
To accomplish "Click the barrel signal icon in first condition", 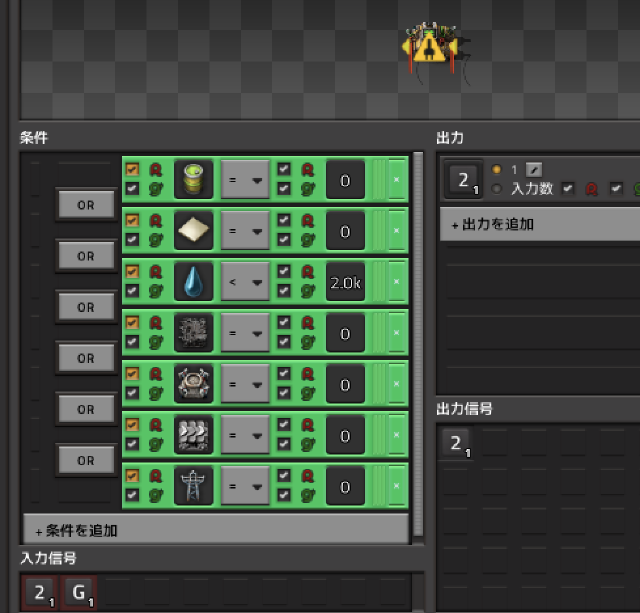I will click(x=193, y=180).
